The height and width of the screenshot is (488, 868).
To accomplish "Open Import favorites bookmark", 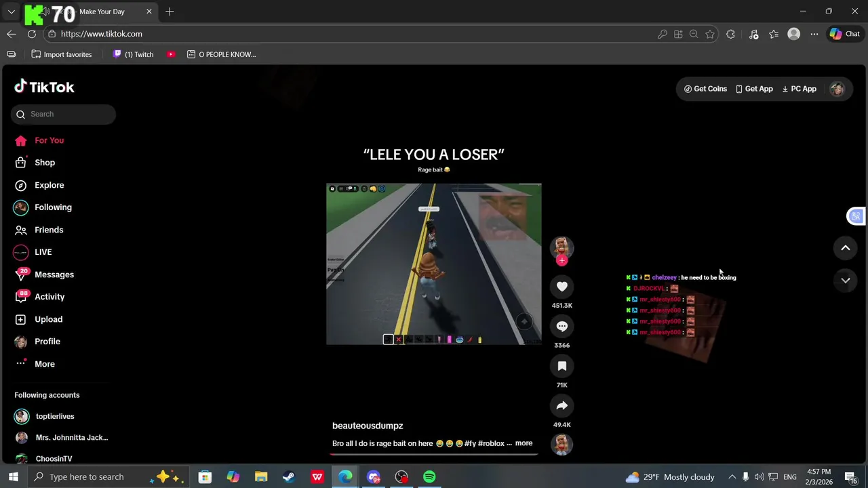I will click(62, 54).
